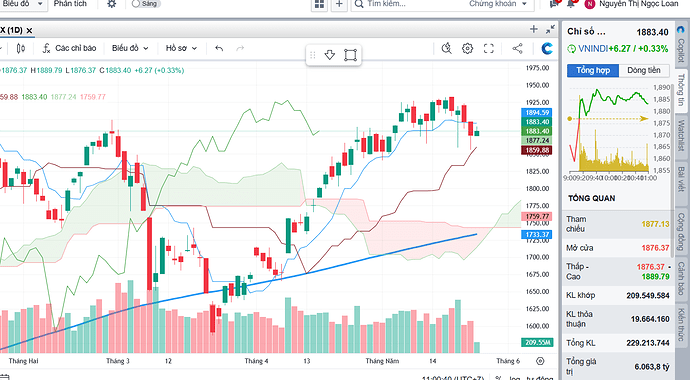The height and width of the screenshot is (380, 690).
Task: Click the 209.55M volume label
Action: 536,342
